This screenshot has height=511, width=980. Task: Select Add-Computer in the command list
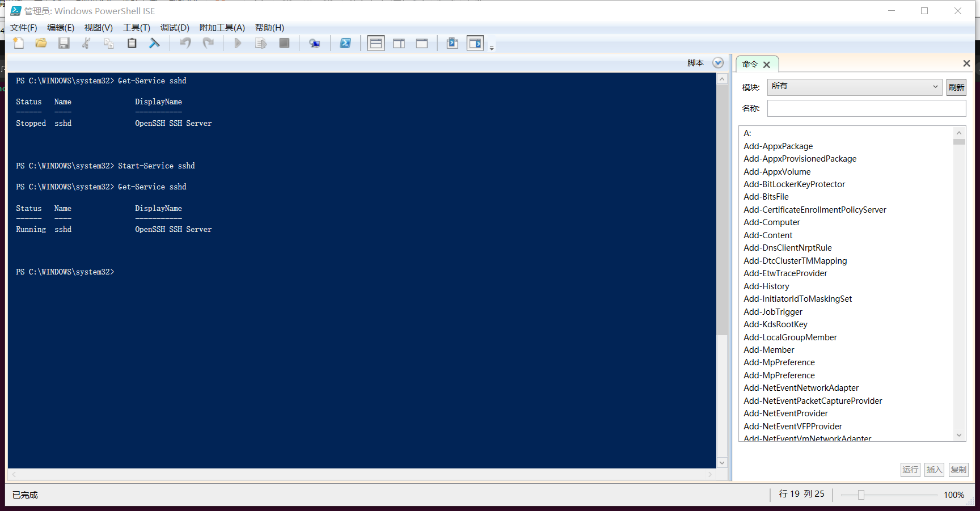[771, 222]
